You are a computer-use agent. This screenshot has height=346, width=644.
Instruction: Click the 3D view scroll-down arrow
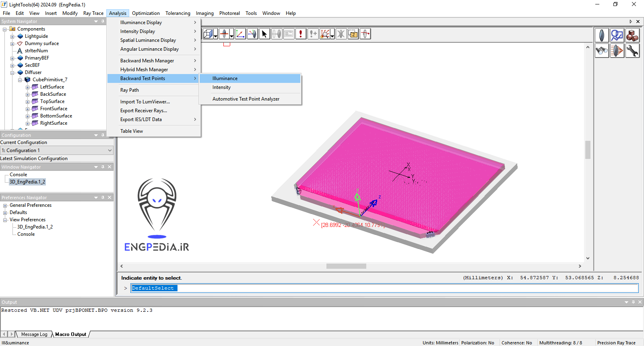pyautogui.click(x=588, y=258)
